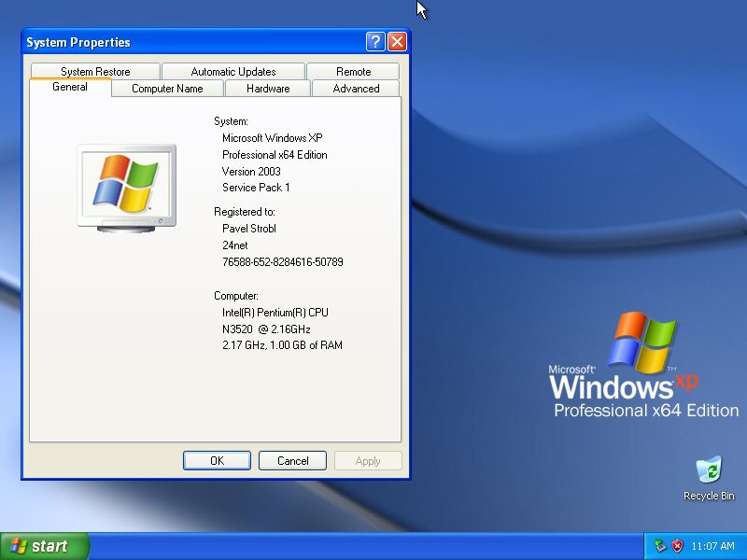Select the Automatic Updates tab
Image resolution: width=747 pixels, height=560 pixels.
point(233,71)
